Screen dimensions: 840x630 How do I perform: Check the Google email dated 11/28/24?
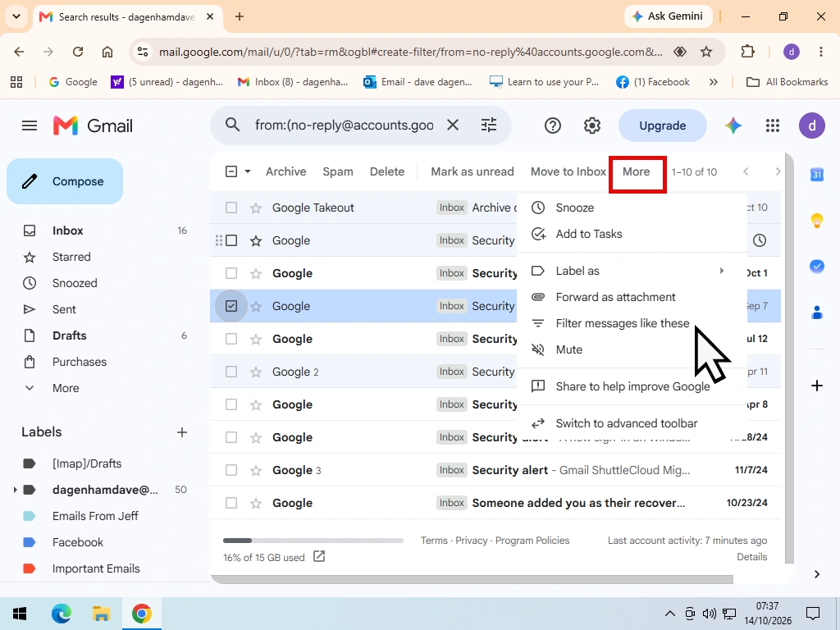click(231, 437)
